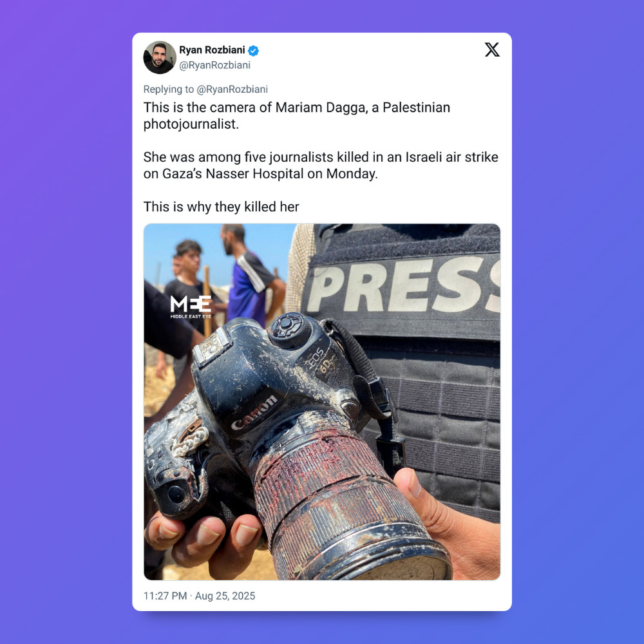Viewport: 644px width, 644px height.
Task: Open the attached camera photo
Action: coord(322,402)
